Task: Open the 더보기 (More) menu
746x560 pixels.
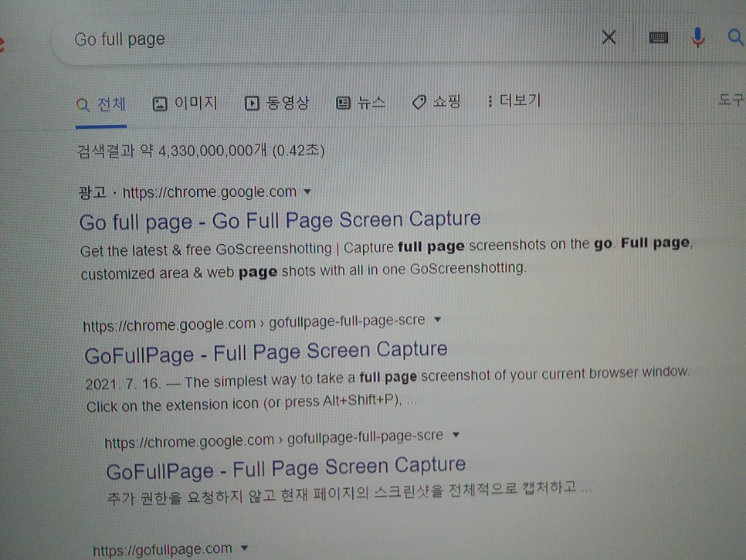Action: pyautogui.click(x=514, y=100)
